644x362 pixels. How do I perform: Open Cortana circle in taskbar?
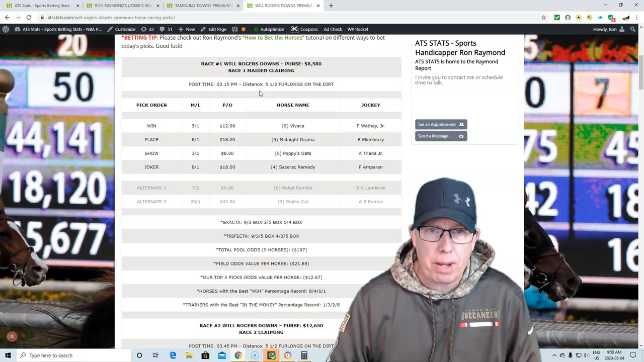click(139, 355)
